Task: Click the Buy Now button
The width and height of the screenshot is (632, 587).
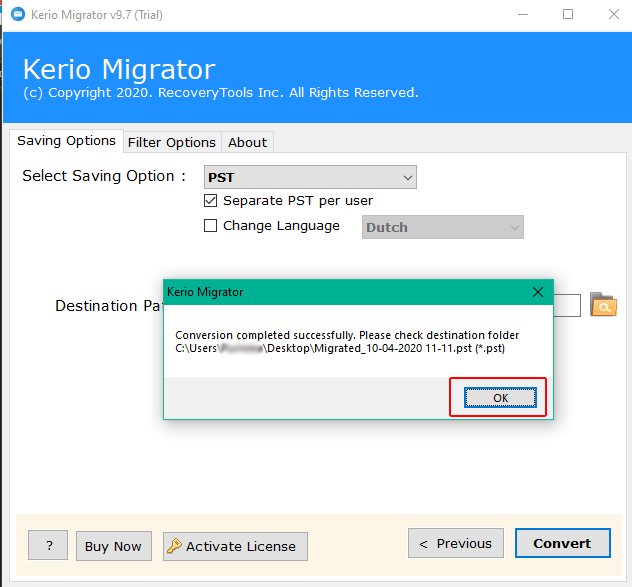Action: [x=113, y=546]
